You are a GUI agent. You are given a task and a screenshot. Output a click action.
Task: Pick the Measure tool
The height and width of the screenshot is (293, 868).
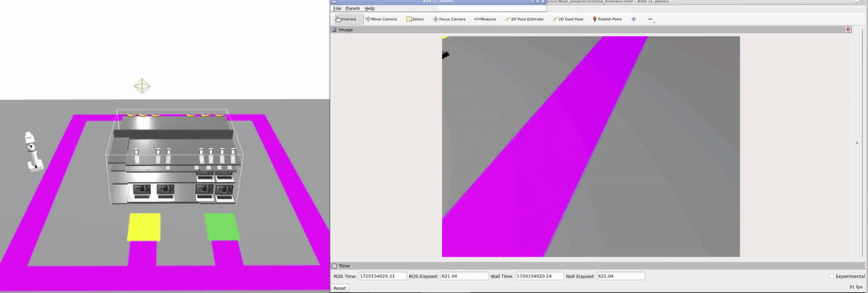(485, 19)
